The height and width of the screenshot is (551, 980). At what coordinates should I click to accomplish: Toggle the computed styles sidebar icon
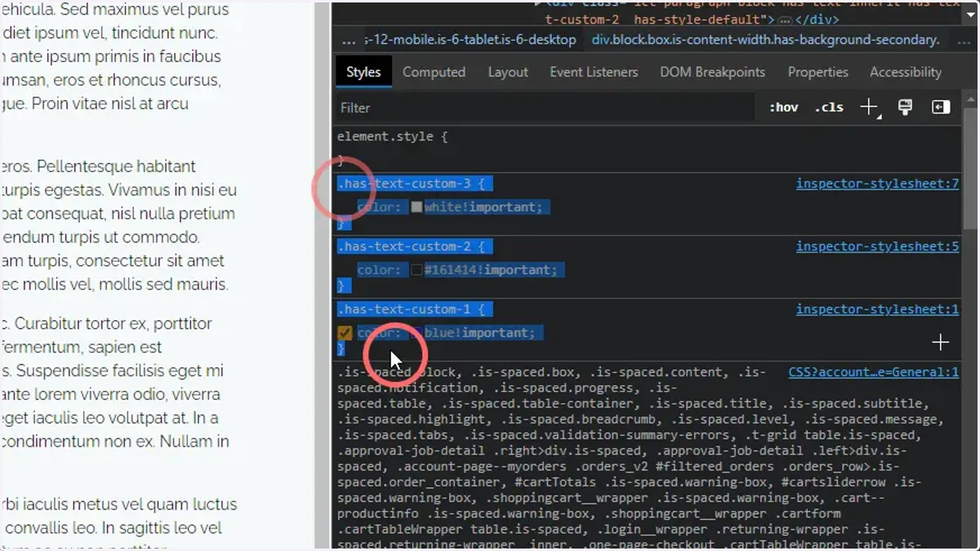pyautogui.click(x=941, y=108)
